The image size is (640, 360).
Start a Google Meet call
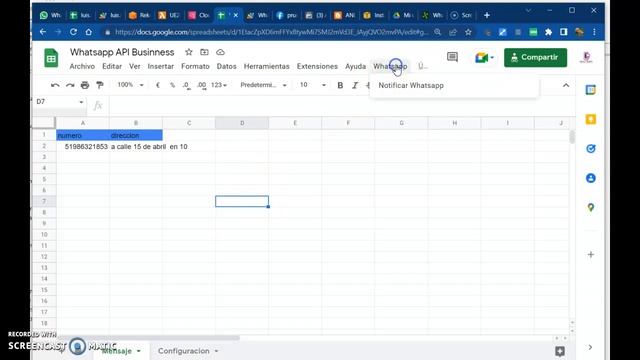point(484,58)
